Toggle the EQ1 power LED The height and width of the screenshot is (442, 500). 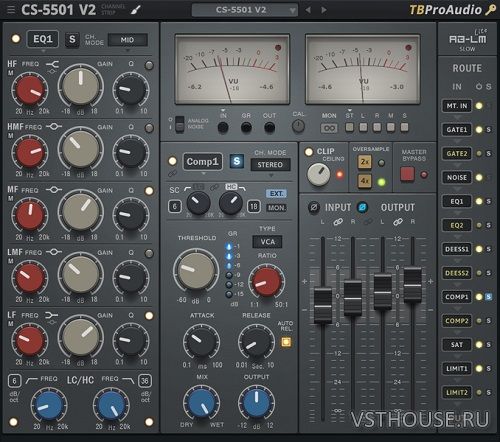pyautogui.click(x=16, y=39)
